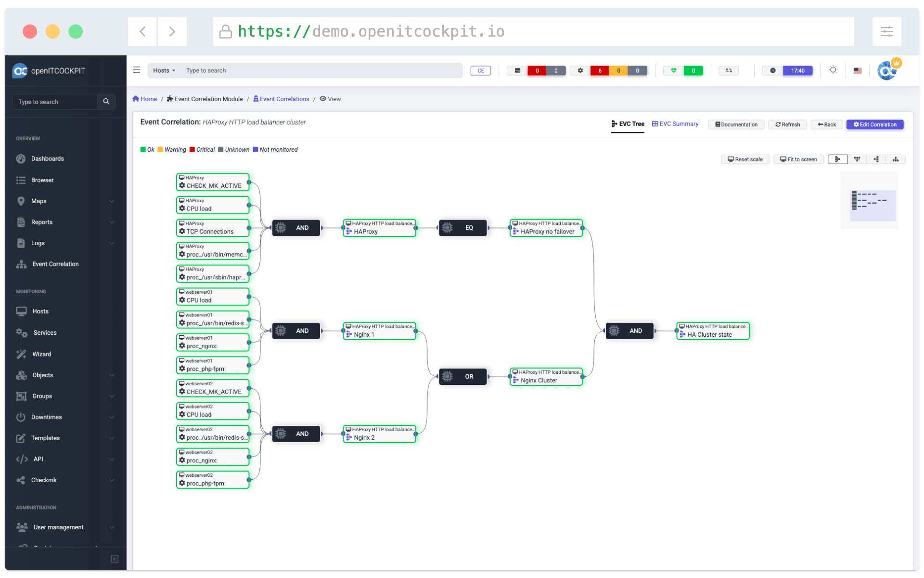Click the Fit to screen button

pyautogui.click(x=798, y=159)
